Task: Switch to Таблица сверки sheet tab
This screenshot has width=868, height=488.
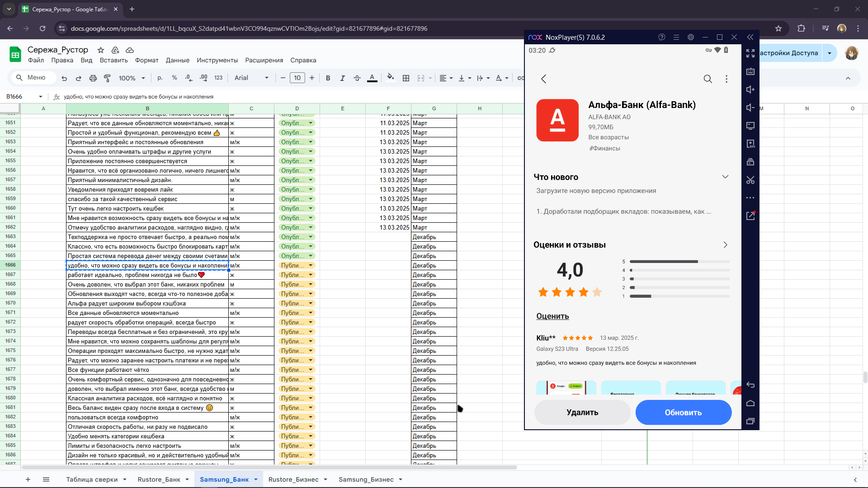Action: click(x=92, y=479)
